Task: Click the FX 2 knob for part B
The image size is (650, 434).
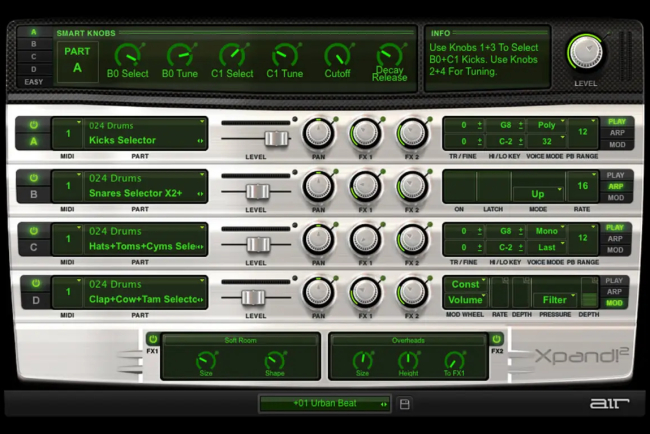Action: [412, 187]
